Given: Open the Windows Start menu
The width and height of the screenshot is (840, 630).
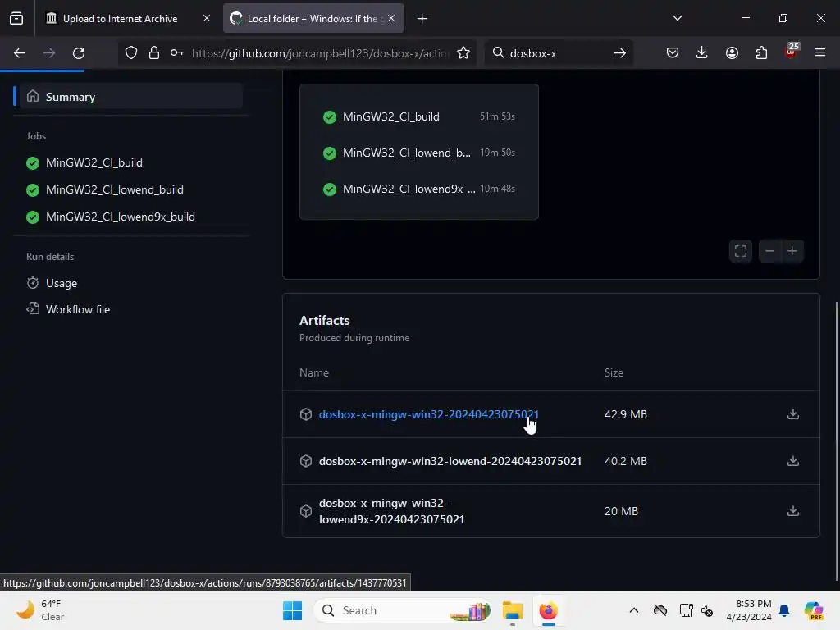Looking at the screenshot, I should coord(293,610).
